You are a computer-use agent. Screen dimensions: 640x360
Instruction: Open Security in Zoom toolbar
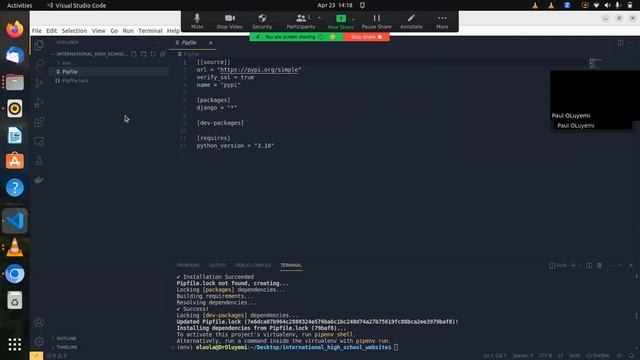tap(262, 21)
